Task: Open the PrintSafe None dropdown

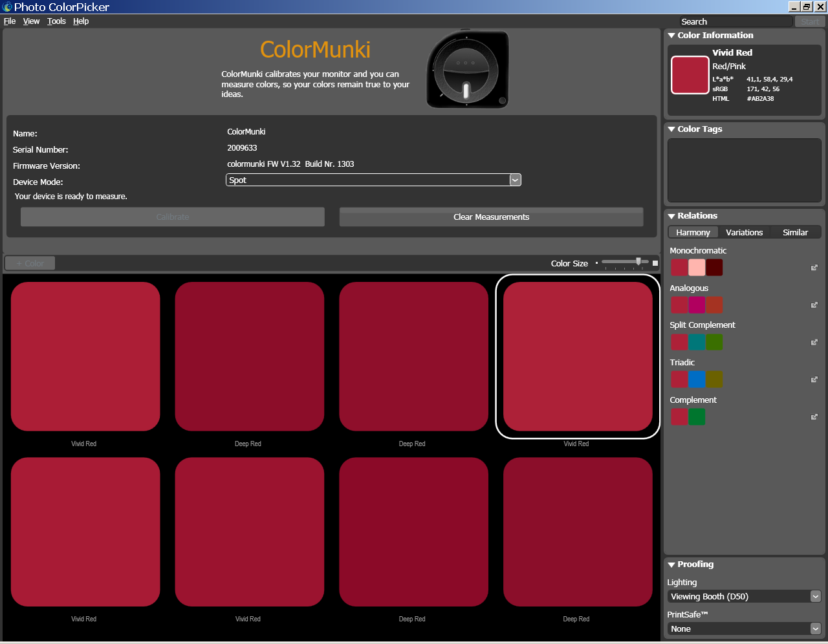Action: [745, 628]
